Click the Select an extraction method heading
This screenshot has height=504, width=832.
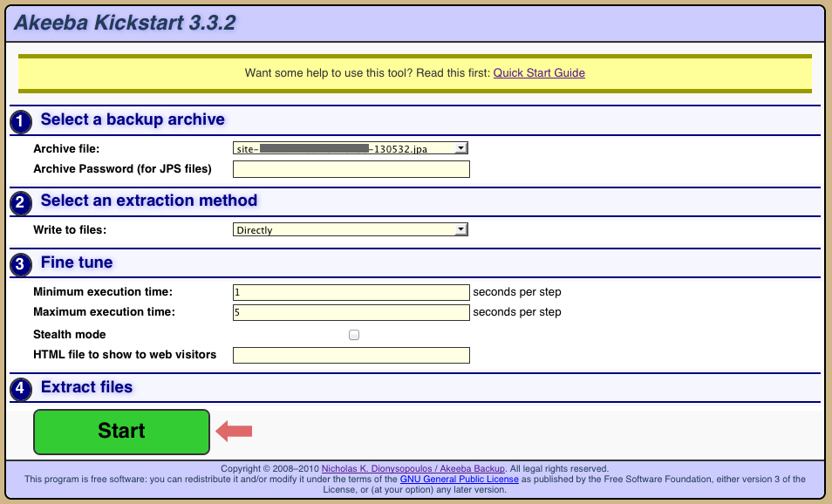pyautogui.click(x=149, y=201)
